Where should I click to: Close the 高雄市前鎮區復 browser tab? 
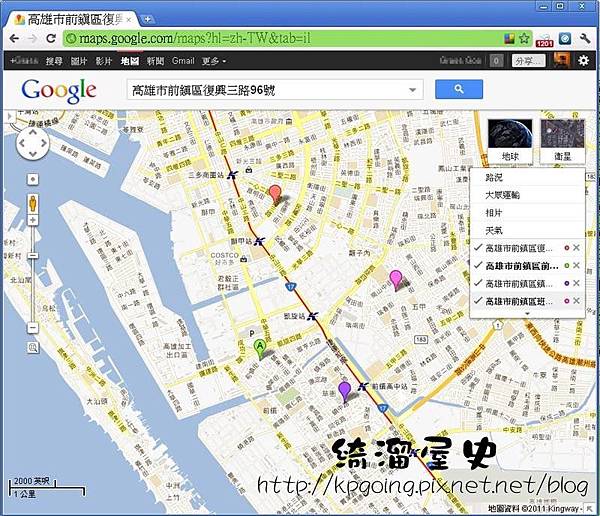click(x=129, y=20)
